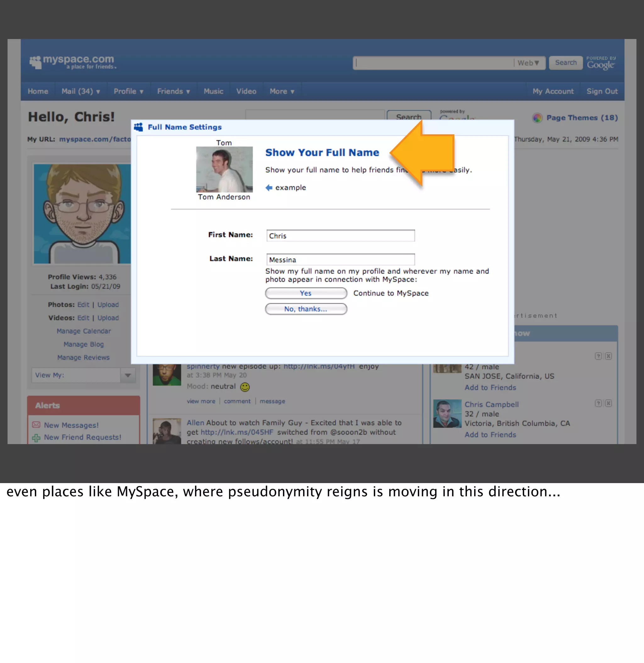Add the San Jose user to Friends
The height and width of the screenshot is (663, 644).
coord(490,388)
